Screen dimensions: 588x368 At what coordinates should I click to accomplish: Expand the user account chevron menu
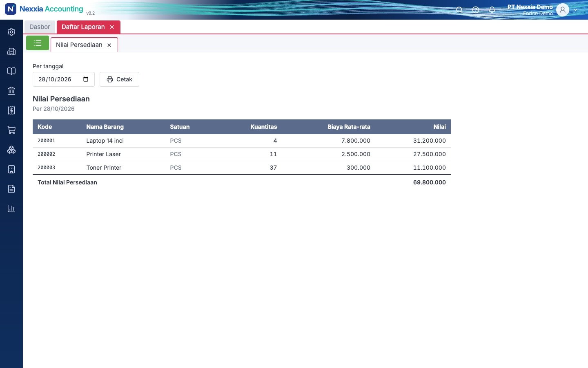(575, 10)
